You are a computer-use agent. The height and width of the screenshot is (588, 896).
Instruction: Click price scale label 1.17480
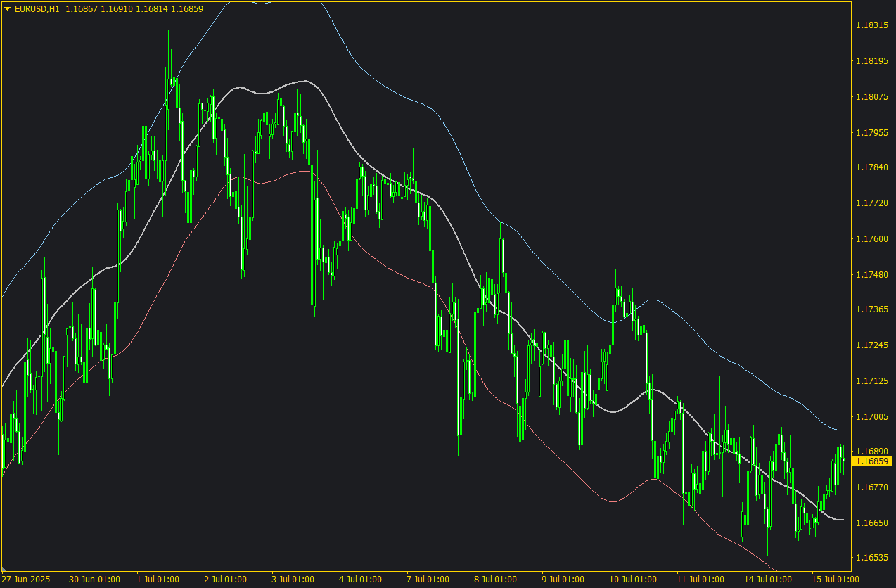click(x=871, y=274)
